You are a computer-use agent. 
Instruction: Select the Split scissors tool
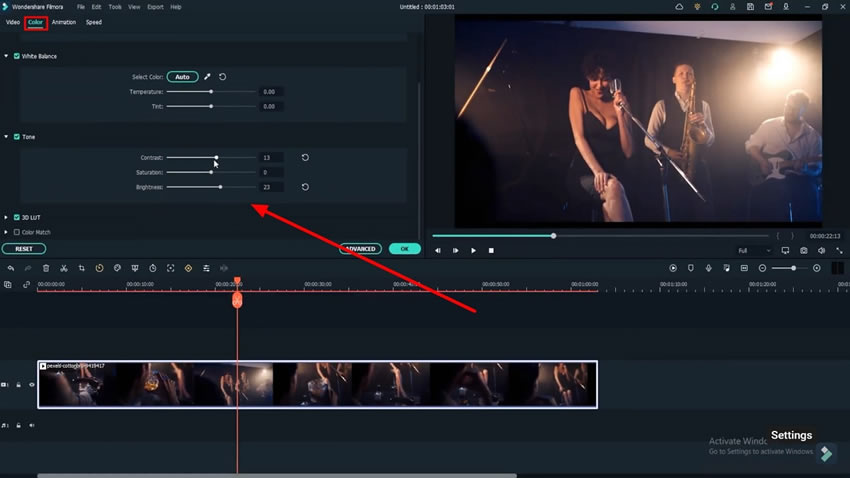(63, 268)
